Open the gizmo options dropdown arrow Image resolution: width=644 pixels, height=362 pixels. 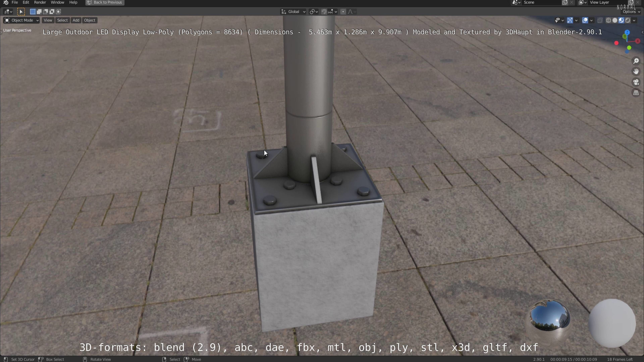pyautogui.click(x=577, y=20)
